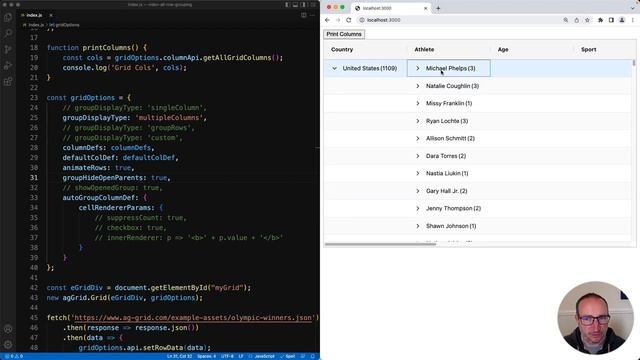Click the LF line ending status item
The image size is (640, 360).
[241, 356]
